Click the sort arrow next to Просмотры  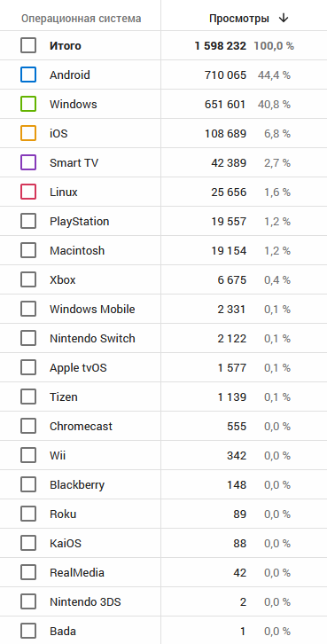pos(283,19)
